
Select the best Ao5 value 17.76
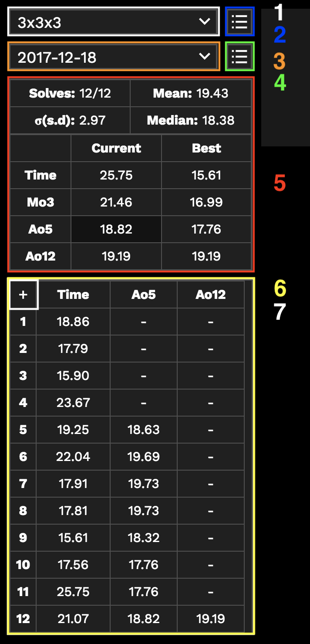206,229
